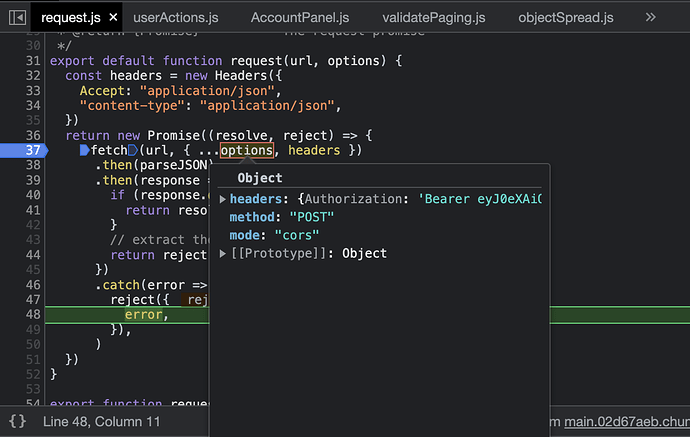Click the highlighted options variable

click(246, 150)
